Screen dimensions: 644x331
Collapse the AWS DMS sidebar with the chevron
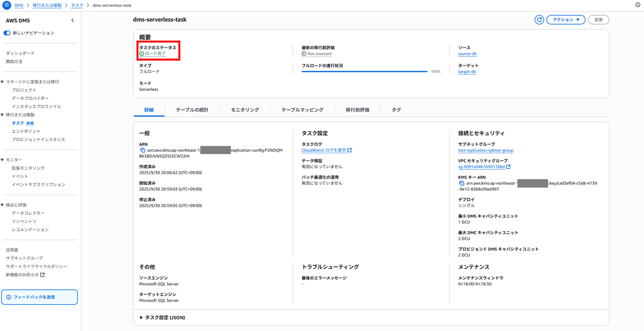[x=72, y=21]
